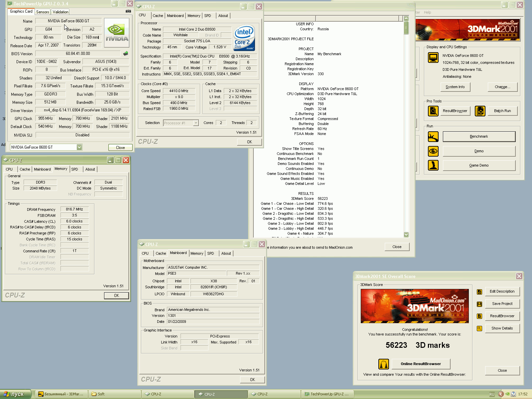
Task: Click the 3DMark2001 banner in the score window
Action: pos(415,306)
